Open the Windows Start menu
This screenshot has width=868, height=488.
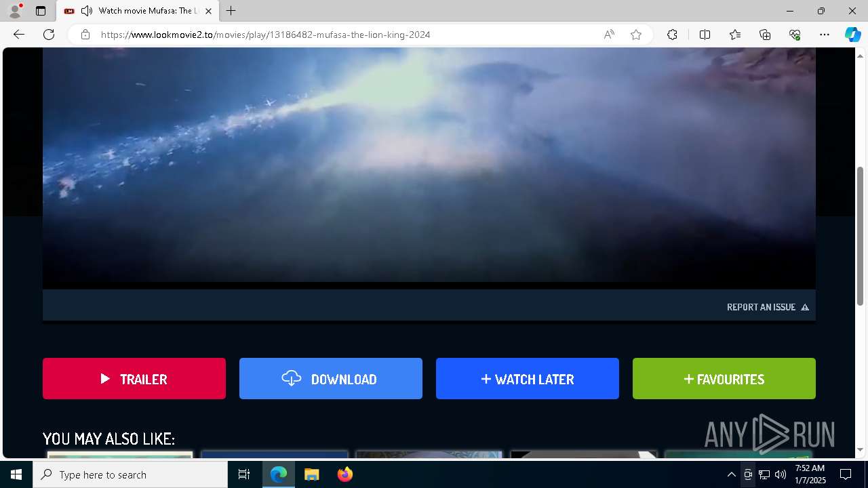(16, 474)
